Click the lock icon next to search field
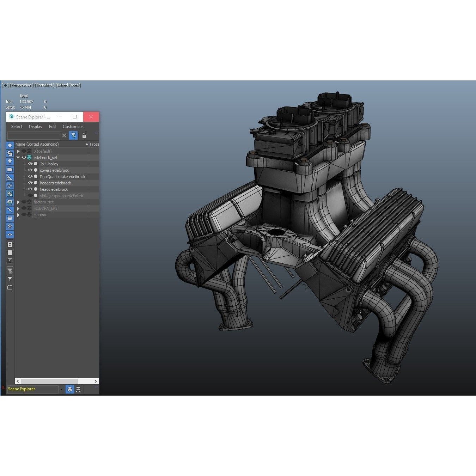This screenshot has width=476, height=476. (x=84, y=135)
